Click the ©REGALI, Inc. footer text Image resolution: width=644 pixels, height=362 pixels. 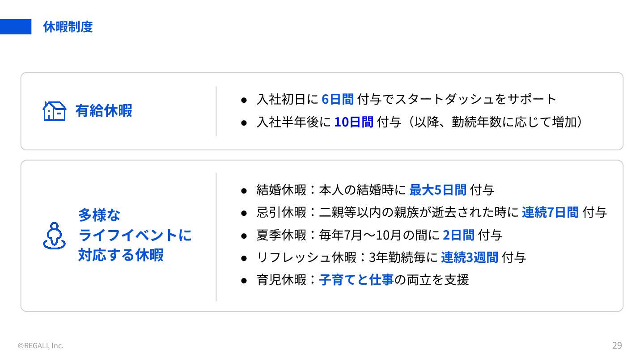tap(41, 345)
